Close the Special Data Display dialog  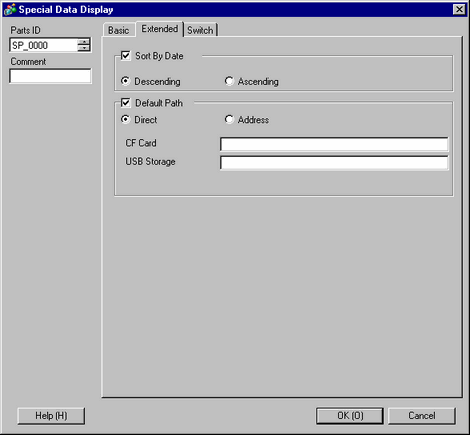[459, 9]
